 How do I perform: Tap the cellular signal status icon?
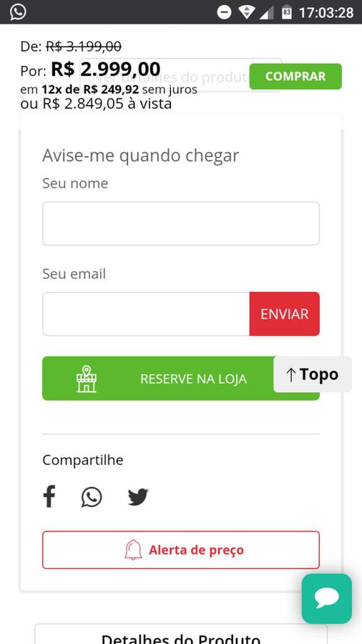coord(266,12)
